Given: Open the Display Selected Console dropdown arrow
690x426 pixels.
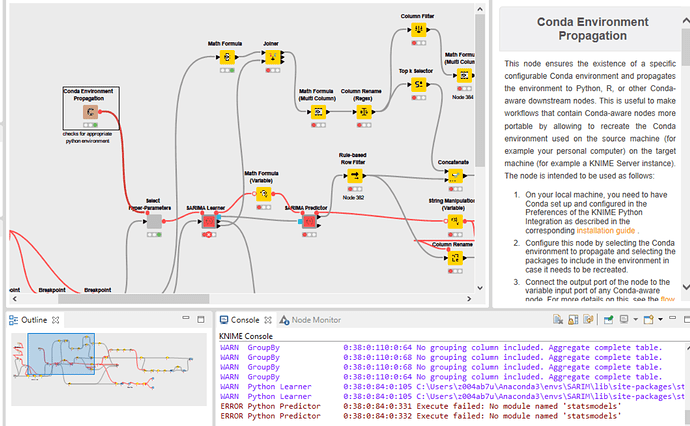Looking at the screenshot, I should tap(635, 320).
